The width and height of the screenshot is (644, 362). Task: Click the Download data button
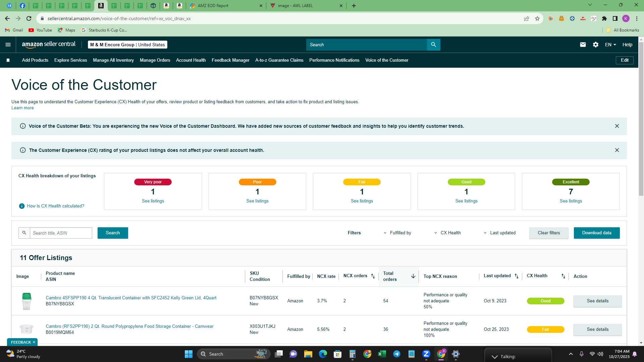[x=597, y=233]
